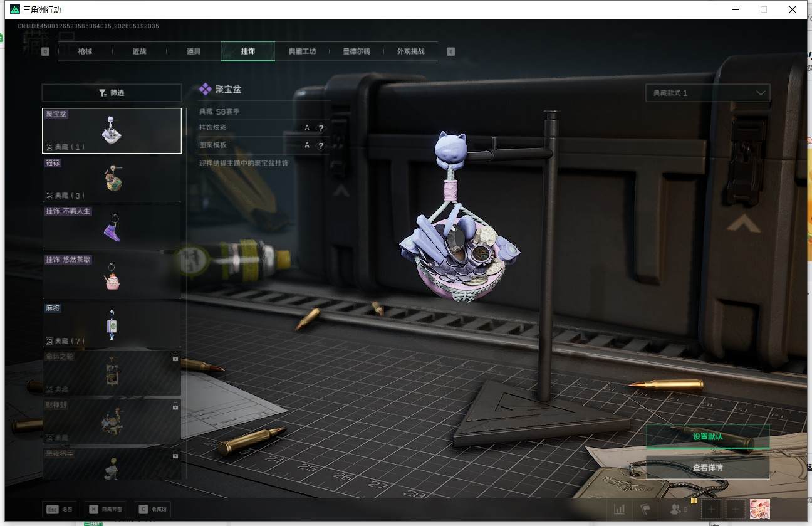Switch to the 近战 tab

tap(139, 51)
